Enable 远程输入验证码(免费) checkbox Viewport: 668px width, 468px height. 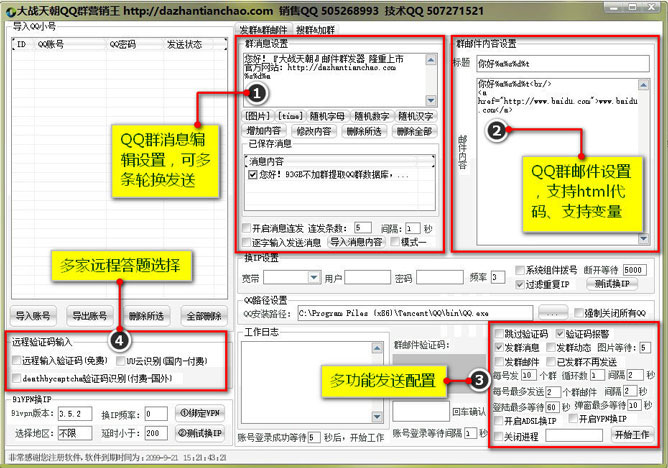[16, 360]
